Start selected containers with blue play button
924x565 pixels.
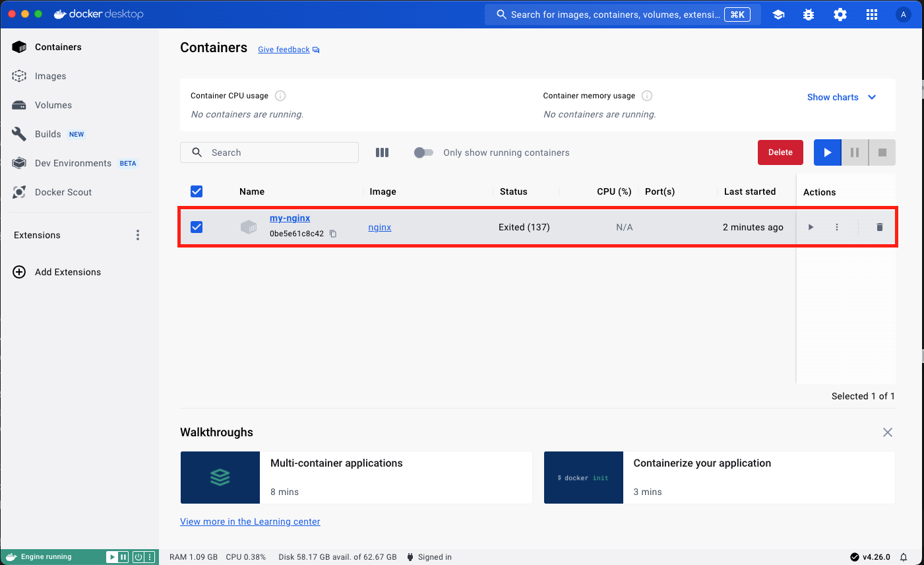(827, 152)
